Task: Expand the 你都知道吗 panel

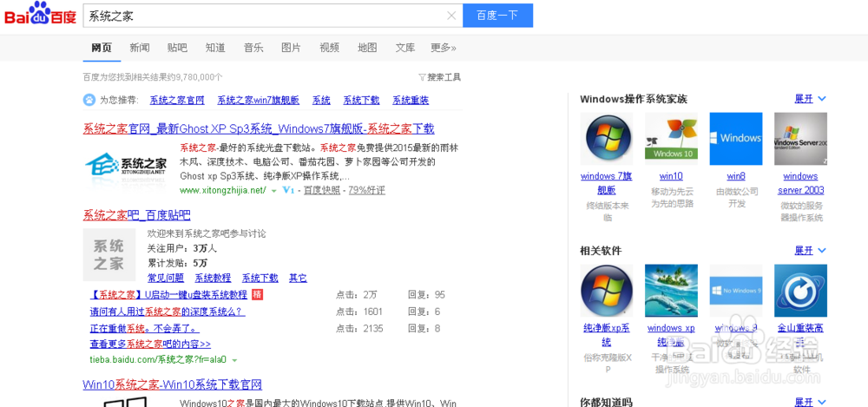Action: (811, 402)
